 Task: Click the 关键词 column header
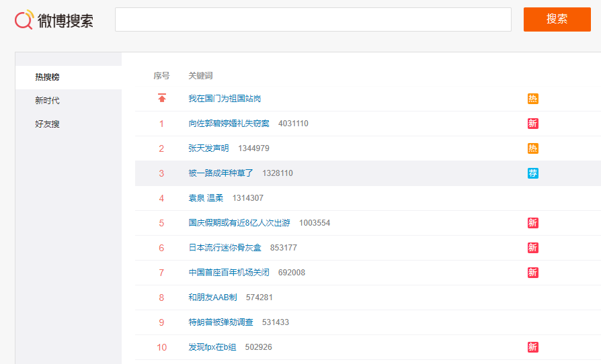200,76
